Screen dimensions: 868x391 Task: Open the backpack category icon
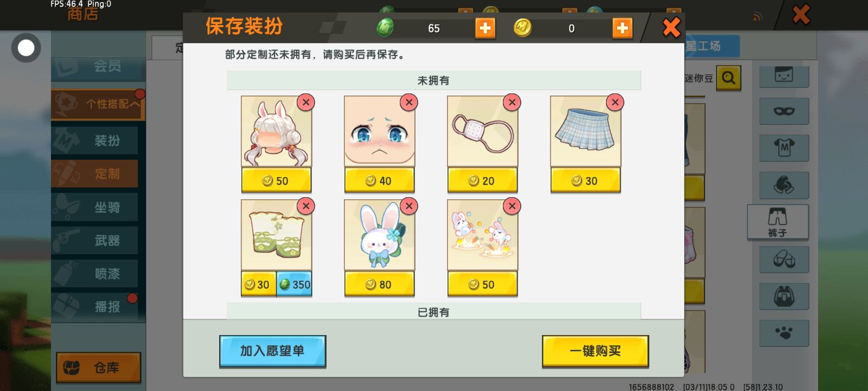tap(784, 297)
